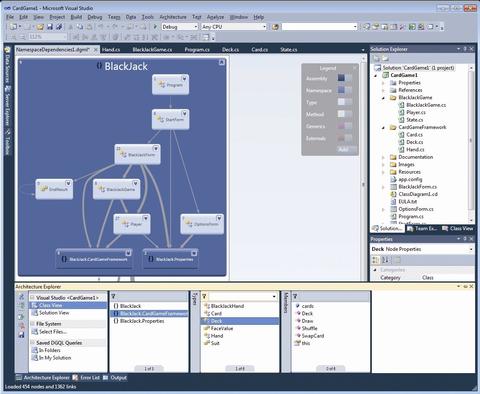Click the toolbar search input field

click(x=317, y=27)
